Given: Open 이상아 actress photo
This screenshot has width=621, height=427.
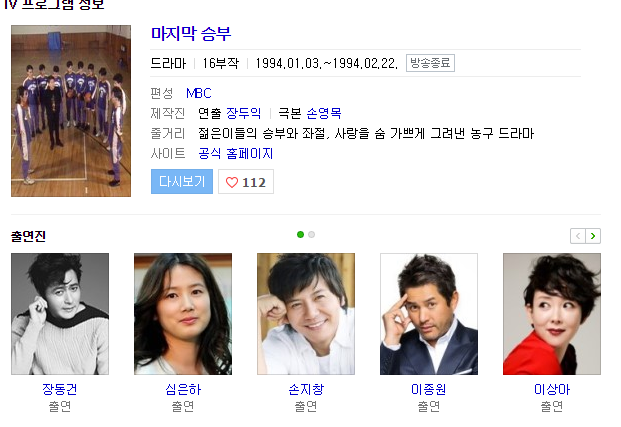Looking at the screenshot, I should (552, 314).
